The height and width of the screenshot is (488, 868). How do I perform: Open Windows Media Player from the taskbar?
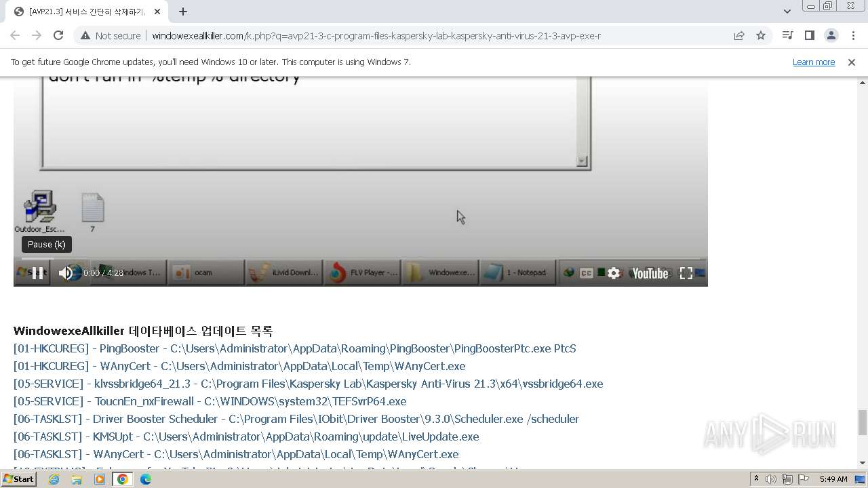point(100,479)
